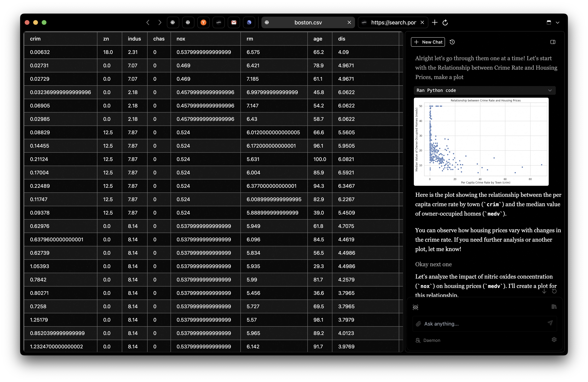Toggle the screen vision eye icon
This screenshot has height=382, width=588.
tap(415, 307)
